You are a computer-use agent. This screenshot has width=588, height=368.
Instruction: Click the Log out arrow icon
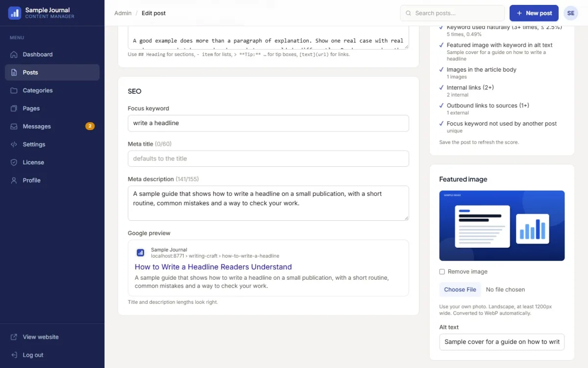coord(14,355)
